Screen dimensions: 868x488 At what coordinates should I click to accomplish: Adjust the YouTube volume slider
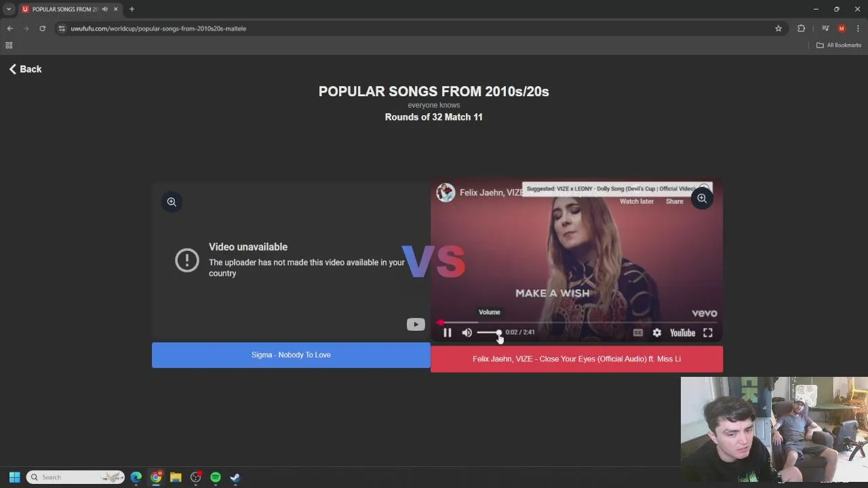coord(488,333)
